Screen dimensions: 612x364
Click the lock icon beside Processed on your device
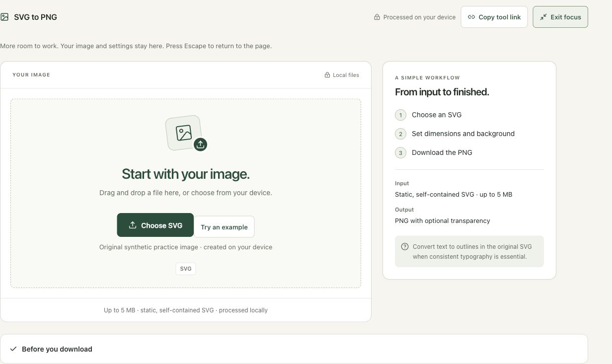tap(377, 17)
